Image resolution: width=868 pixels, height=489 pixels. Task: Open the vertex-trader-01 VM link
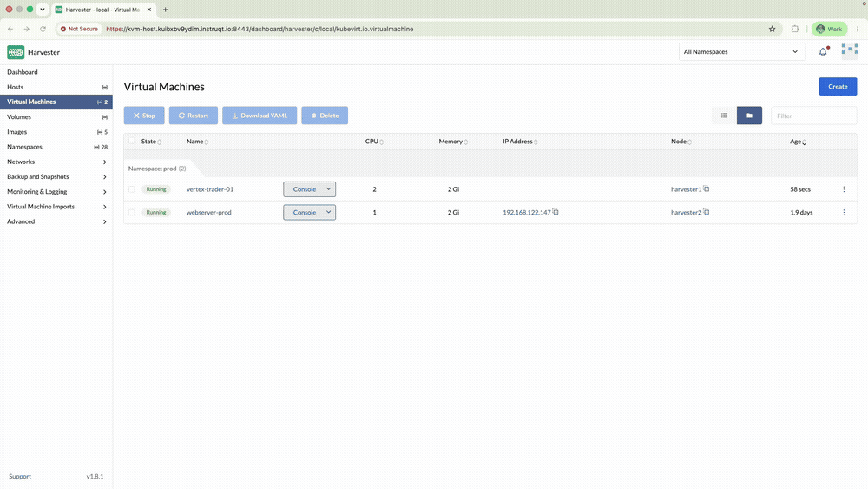[210, 189]
